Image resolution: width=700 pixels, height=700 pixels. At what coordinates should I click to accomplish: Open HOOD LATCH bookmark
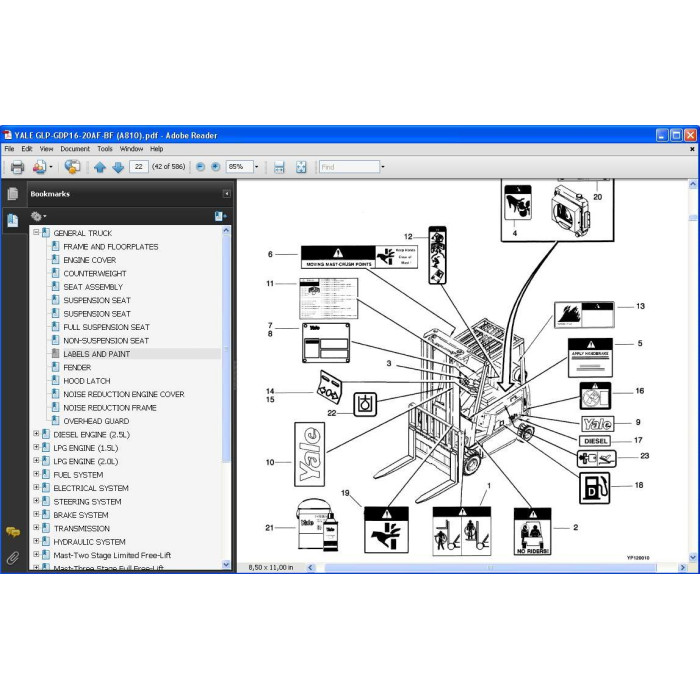[87, 381]
